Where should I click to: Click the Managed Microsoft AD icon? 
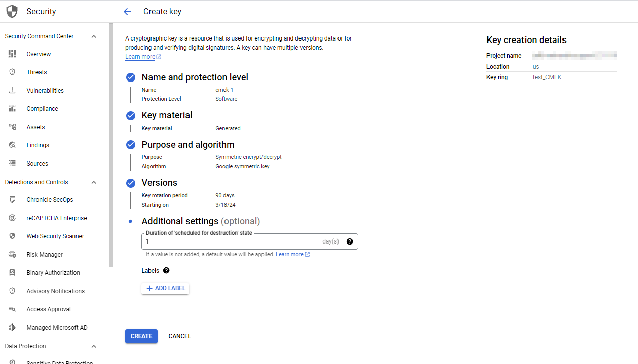[13, 327]
